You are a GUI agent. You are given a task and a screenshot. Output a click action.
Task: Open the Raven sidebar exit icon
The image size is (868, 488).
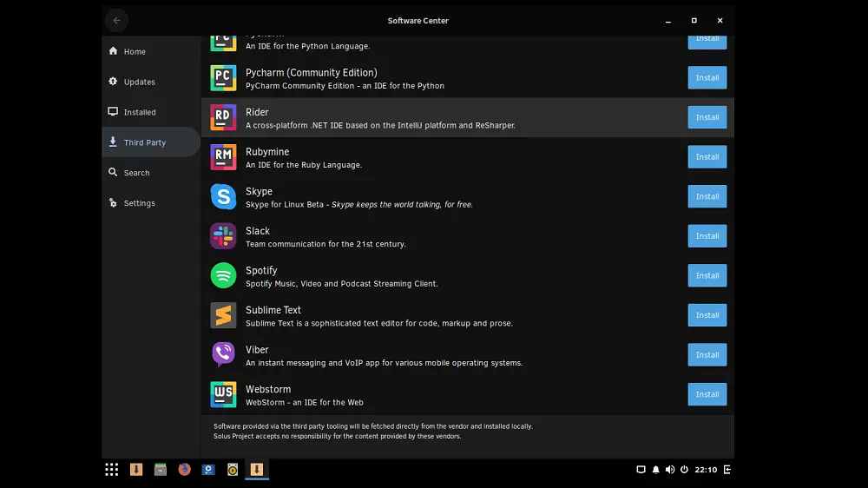point(727,470)
